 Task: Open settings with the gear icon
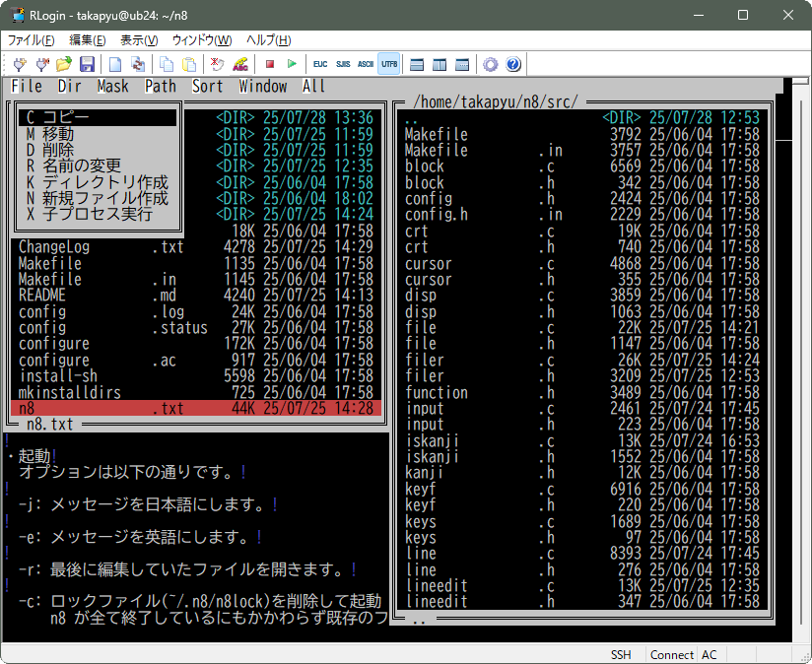[491, 64]
